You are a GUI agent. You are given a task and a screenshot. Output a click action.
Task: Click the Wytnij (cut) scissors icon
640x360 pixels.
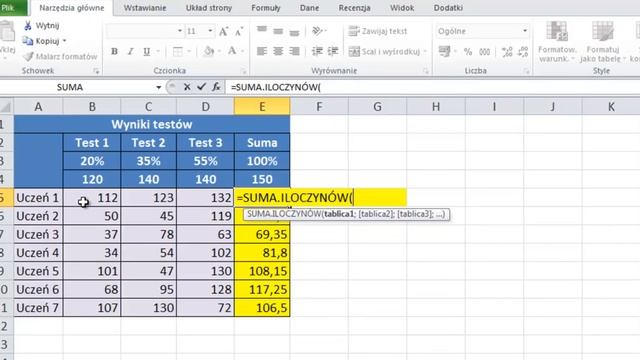click(x=28, y=26)
